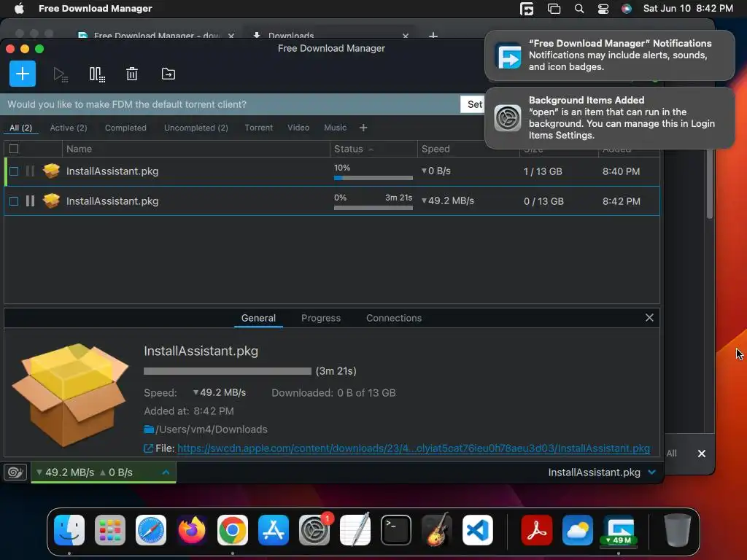Image resolution: width=747 pixels, height=560 pixels.
Task: Click the details panel progress bar
Action: pyautogui.click(x=228, y=371)
